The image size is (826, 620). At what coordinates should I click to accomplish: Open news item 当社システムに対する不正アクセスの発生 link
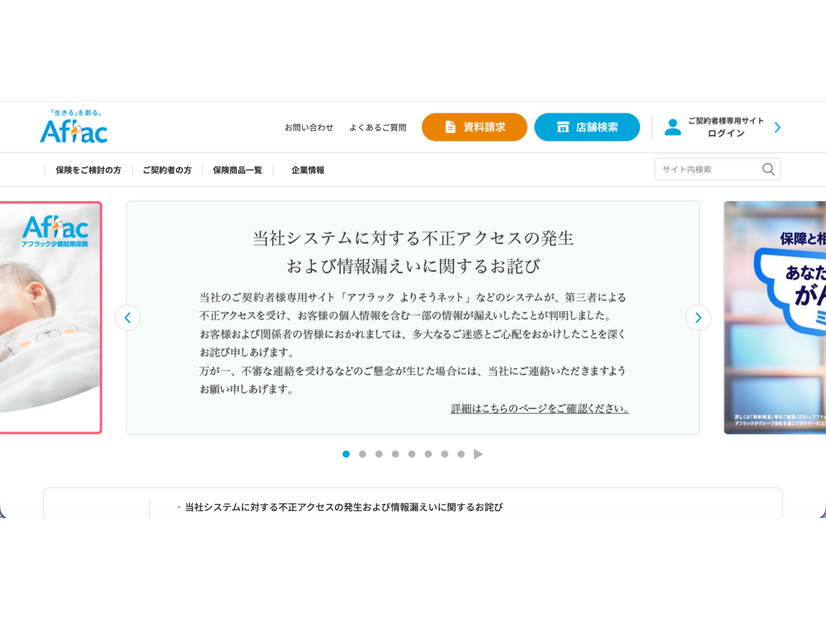343,507
